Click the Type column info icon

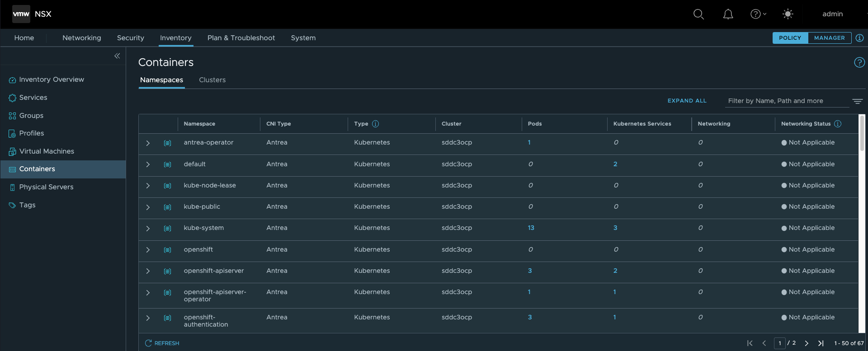pos(375,124)
